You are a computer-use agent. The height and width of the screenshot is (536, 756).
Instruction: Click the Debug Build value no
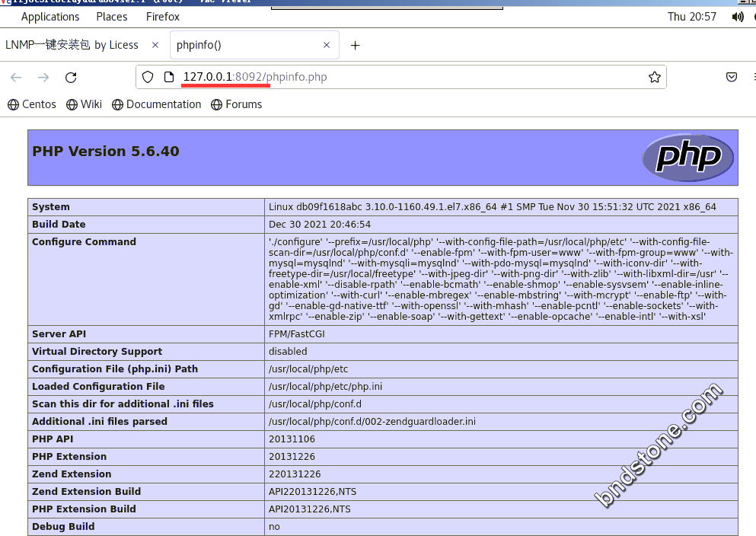tap(274, 527)
